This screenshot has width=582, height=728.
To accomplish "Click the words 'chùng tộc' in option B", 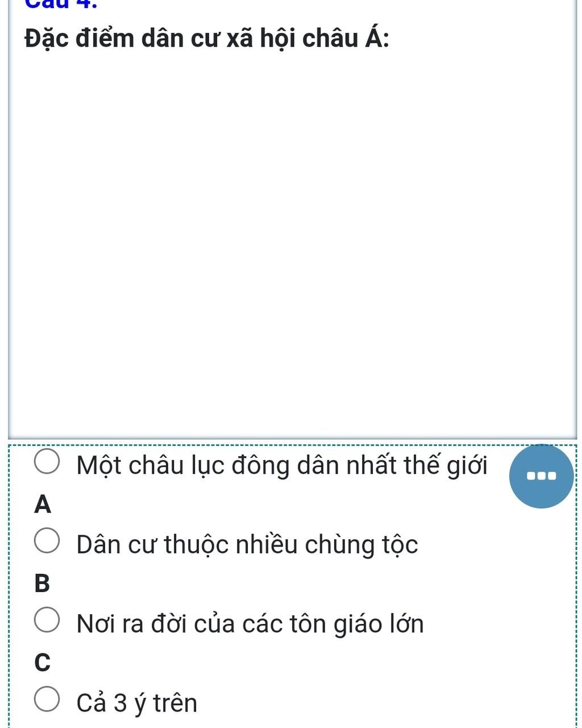I will (361, 545).
